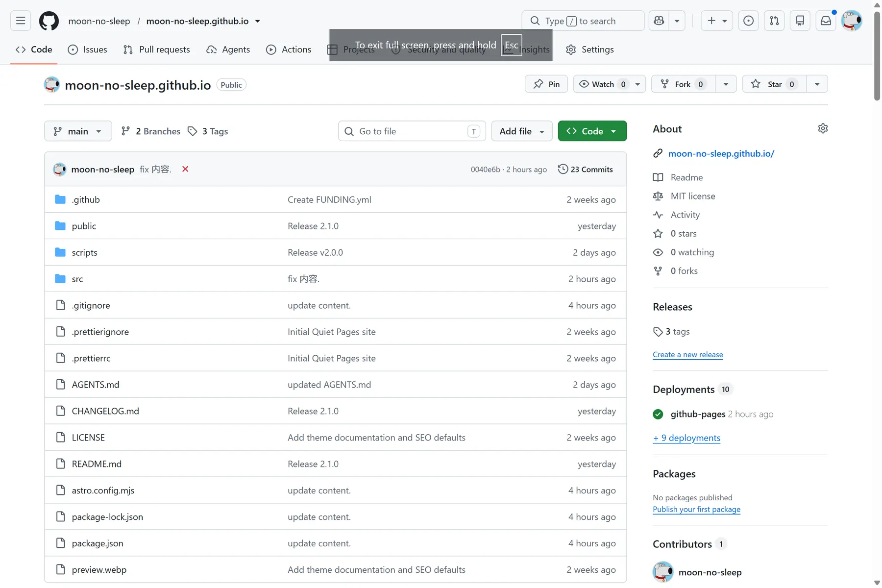Open the src folder
This screenshot has height=588, width=882.
pos(77,279)
